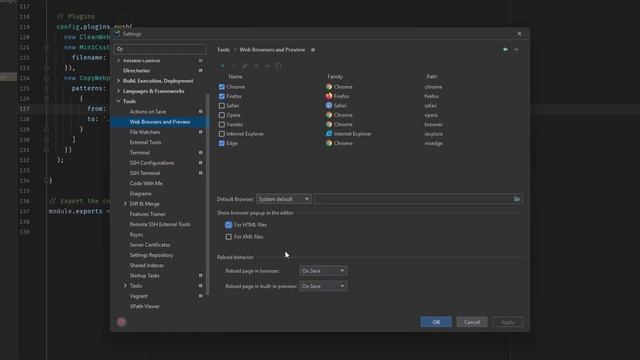Screen dimensions: 640x360
Task: Expand the Build, Execution, Deployment section
Action: (x=118, y=81)
